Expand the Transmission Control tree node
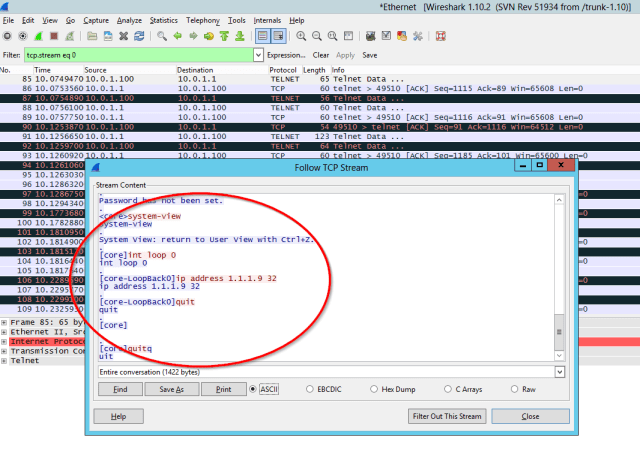This screenshot has width=640, height=459. 4,351
